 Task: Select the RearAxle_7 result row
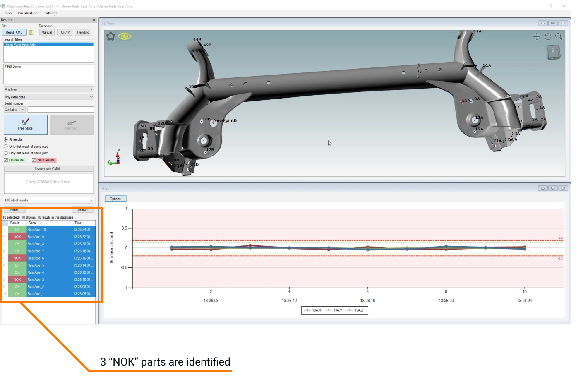pos(49,251)
